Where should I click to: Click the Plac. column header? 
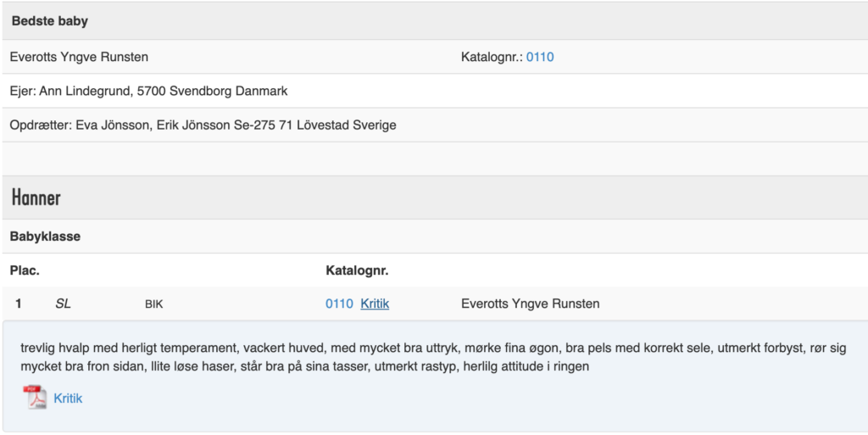click(x=25, y=270)
